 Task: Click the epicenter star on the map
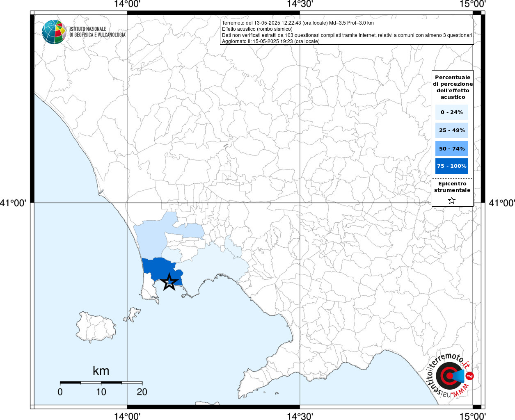point(169,282)
